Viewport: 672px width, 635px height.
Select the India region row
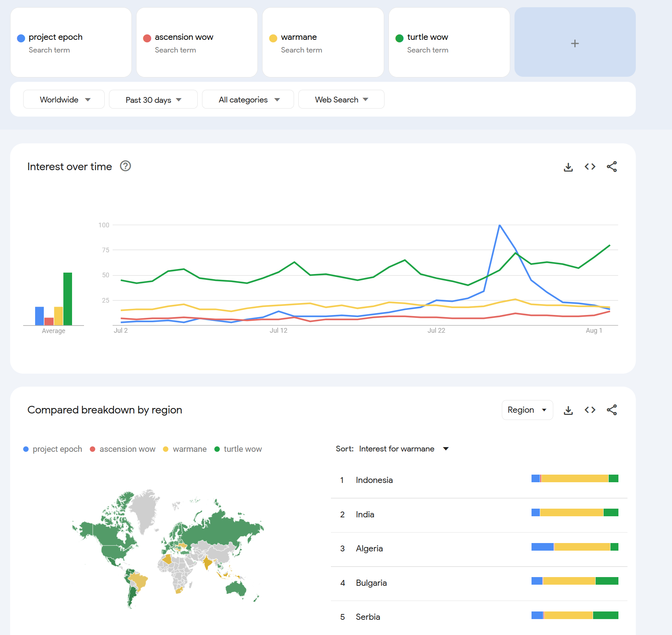click(479, 514)
